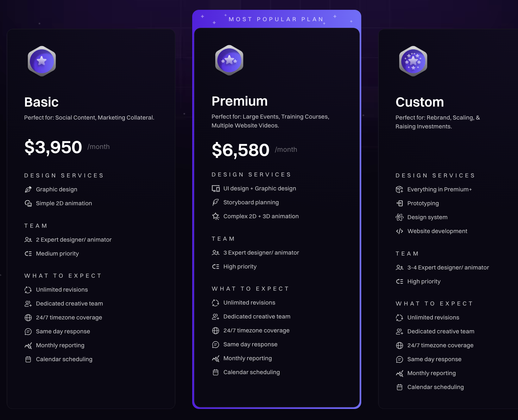The width and height of the screenshot is (518, 420).
Task: Click the Custom plan star-circle badge
Action: click(x=413, y=61)
